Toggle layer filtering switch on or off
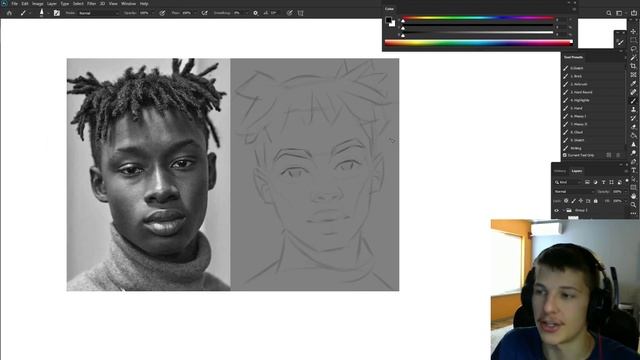The width and height of the screenshot is (640, 360). (627, 181)
